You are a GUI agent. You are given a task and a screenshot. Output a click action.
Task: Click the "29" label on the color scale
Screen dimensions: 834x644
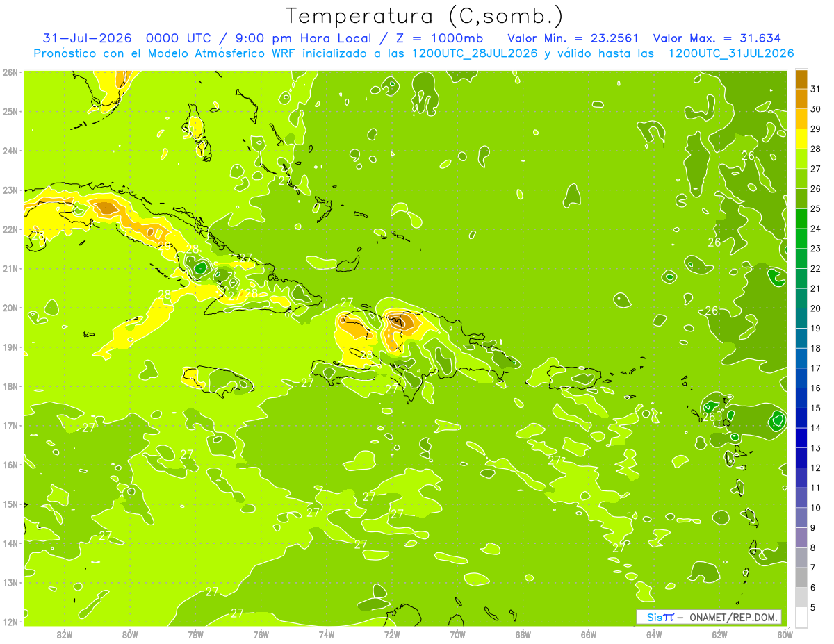pyautogui.click(x=816, y=129)
